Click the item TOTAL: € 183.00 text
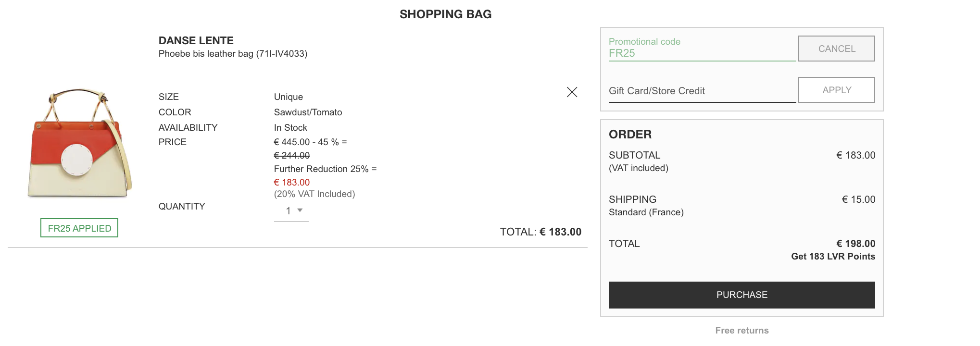This screenshot has width=980, height=346. 540,232
